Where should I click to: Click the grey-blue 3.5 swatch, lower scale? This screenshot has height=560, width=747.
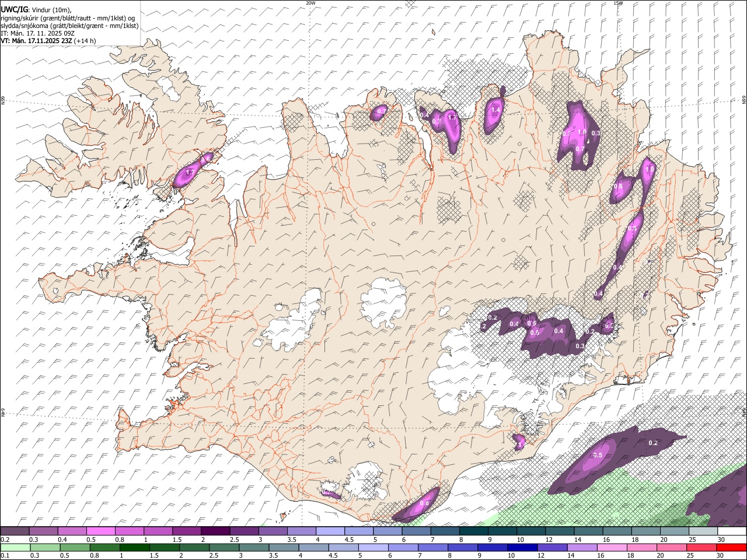click(x=284, y=548)
